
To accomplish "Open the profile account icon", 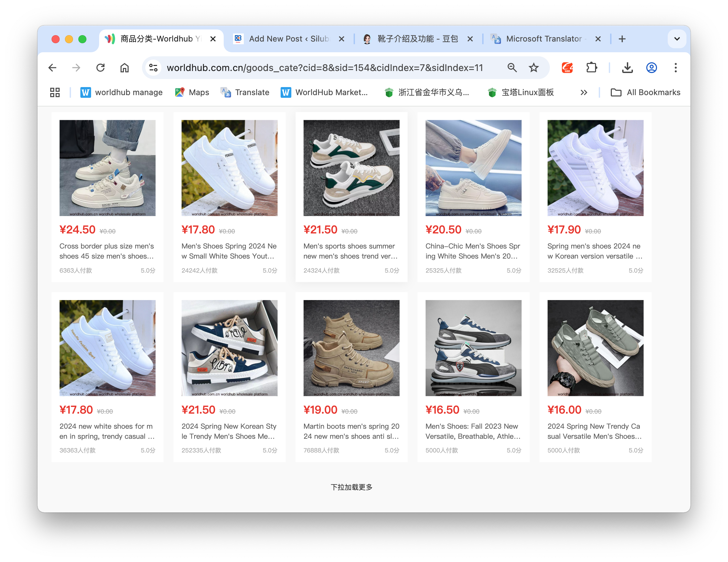I will pos(651,68).
